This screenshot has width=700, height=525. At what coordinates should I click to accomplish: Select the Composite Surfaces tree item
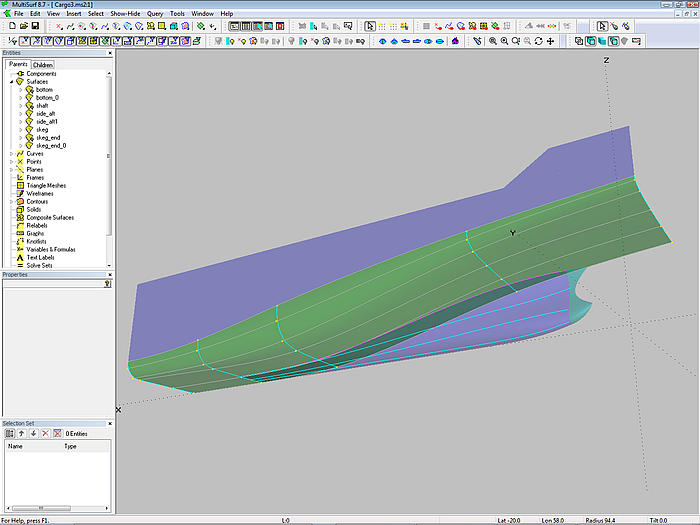tap(49, 218)
